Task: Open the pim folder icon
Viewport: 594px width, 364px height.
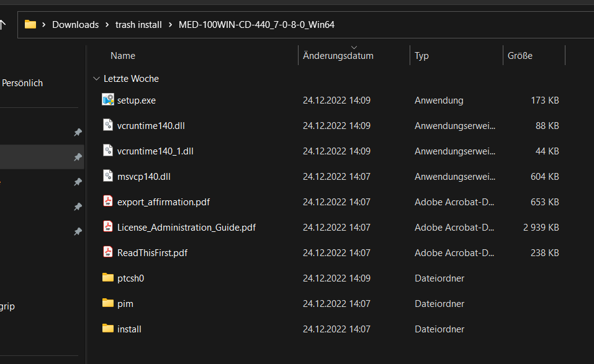Action: coord(107,303)
